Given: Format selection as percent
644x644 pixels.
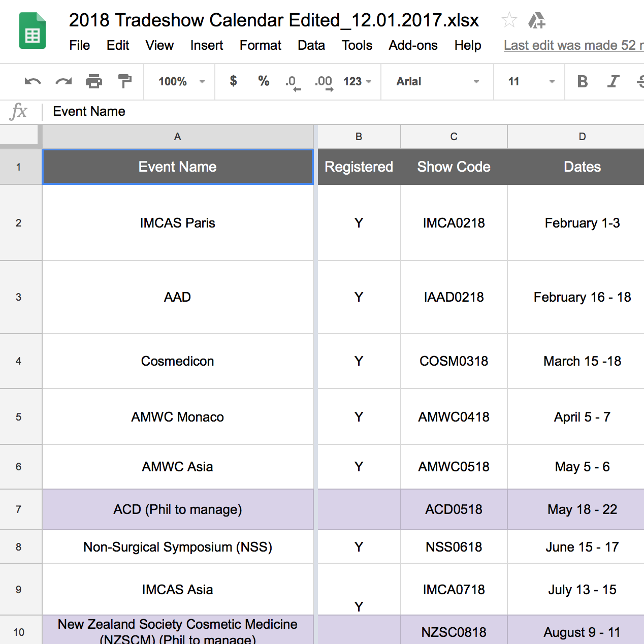Looking at the screenshot, I should pyautogui.click(x=264, y=81).
